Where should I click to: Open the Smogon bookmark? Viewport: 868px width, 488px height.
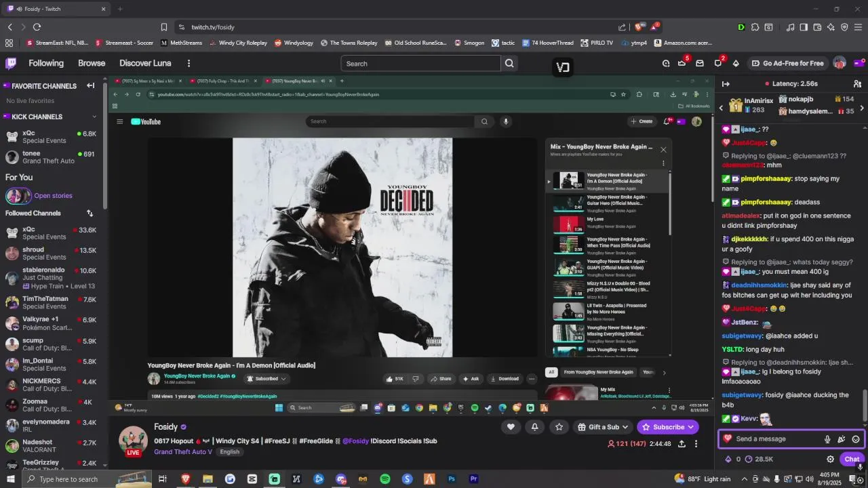click(x=469, y=43)
